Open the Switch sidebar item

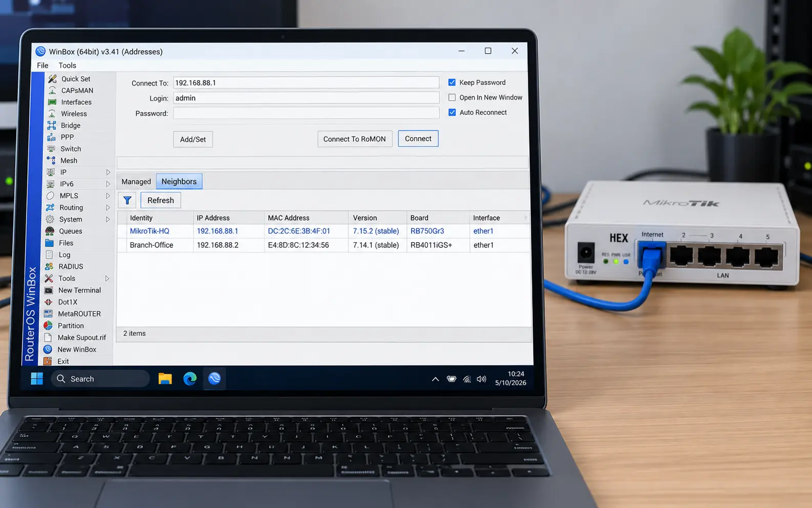71,149
